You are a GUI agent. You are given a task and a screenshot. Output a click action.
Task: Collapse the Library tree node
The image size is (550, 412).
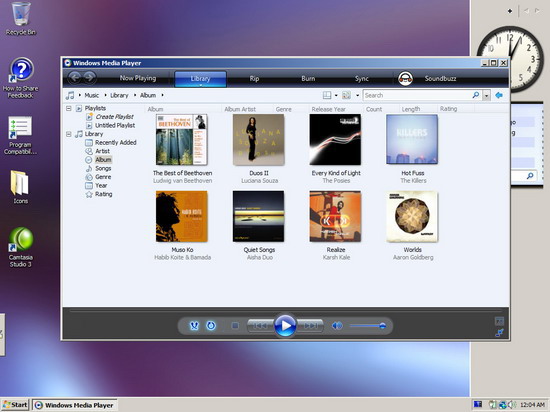click(x=69, y=134)
